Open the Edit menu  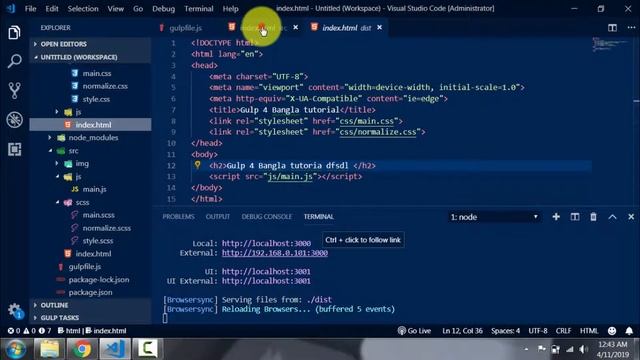point(52,9)
